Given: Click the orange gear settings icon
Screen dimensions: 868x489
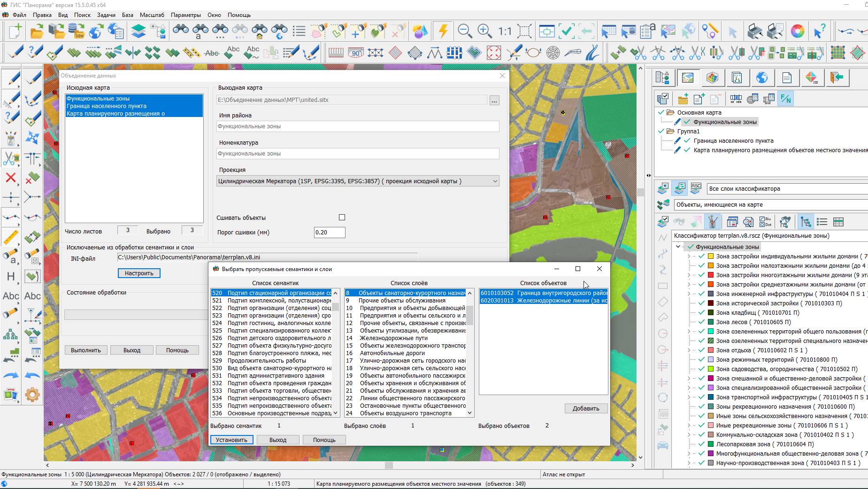Looking at the screenshot, I should 32,395.
